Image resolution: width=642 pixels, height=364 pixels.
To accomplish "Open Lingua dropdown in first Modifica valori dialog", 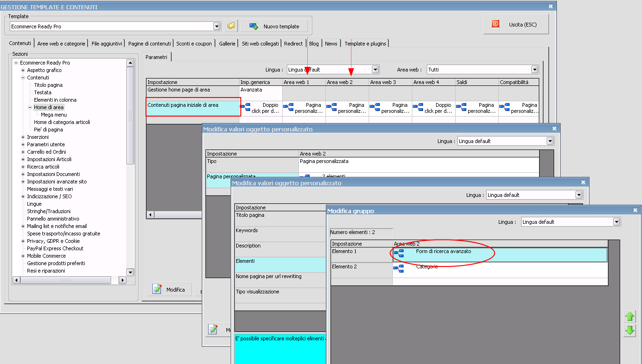I will click(x=550, y=141).
